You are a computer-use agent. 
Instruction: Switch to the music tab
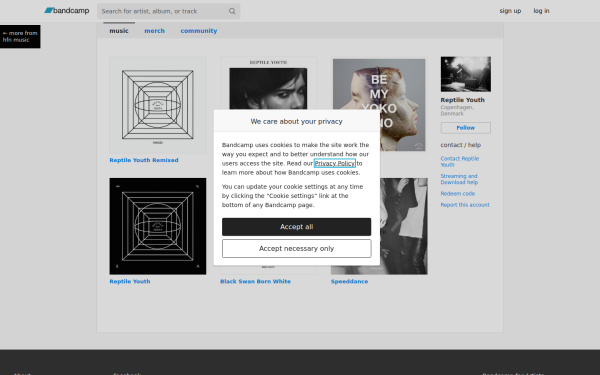119,31
